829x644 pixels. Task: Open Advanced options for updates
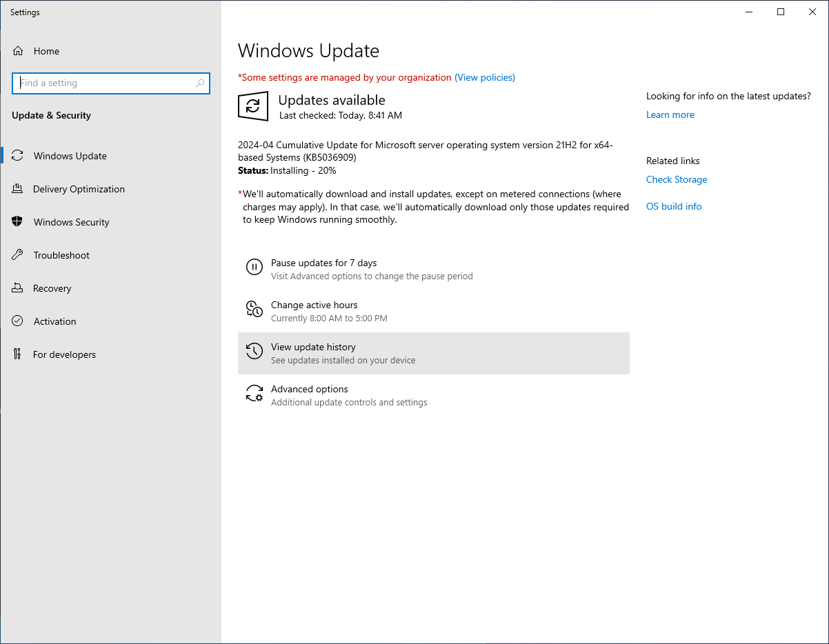coord(434,395)
